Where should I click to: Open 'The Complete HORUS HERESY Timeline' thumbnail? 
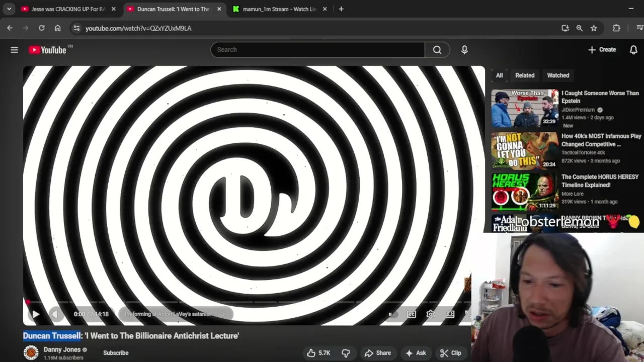(525, 192)
